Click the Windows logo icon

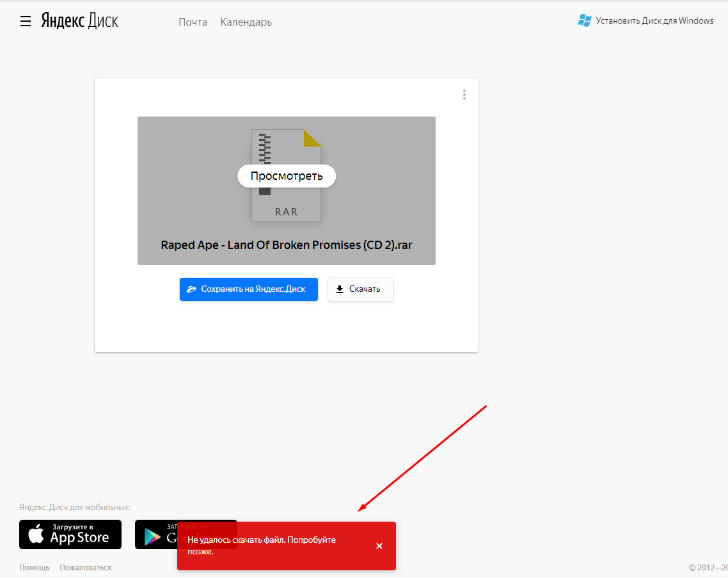[585, 20]
